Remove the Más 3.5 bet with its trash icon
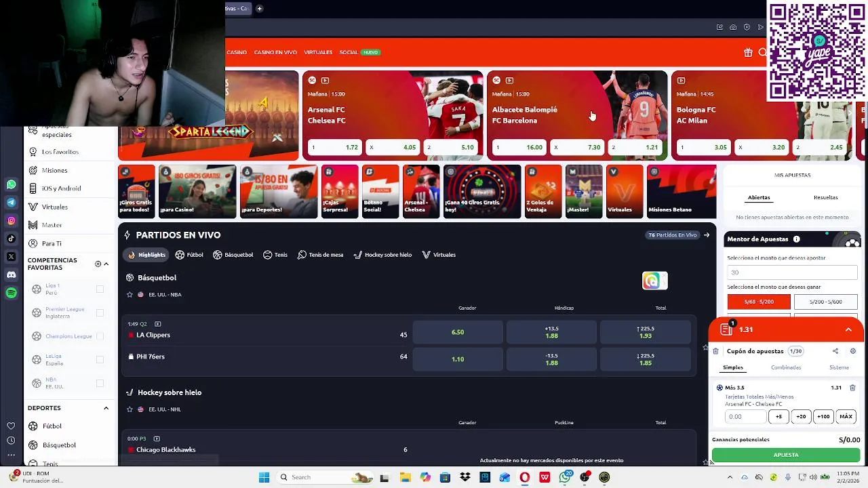Viewport: 868px width, 488px height. click(x=852, y=388)
